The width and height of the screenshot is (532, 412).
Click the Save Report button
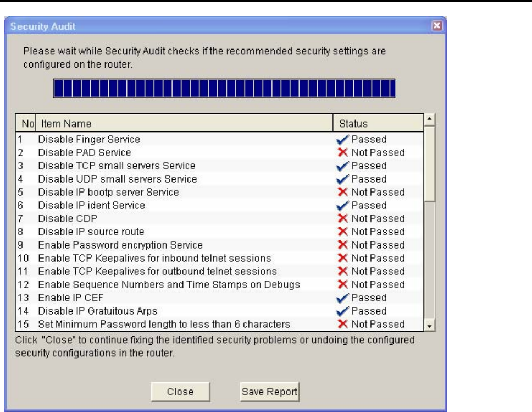click(x=269, y=392)
